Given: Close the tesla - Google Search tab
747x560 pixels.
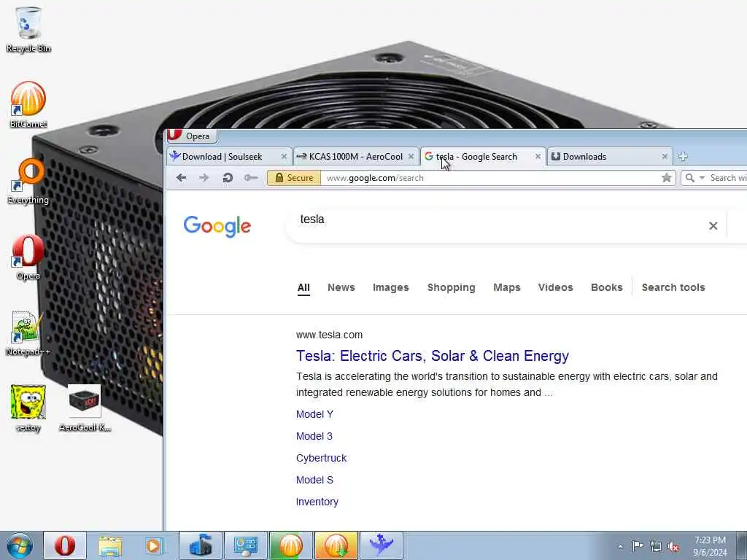Looking at the screenshot, I should 538,157.
